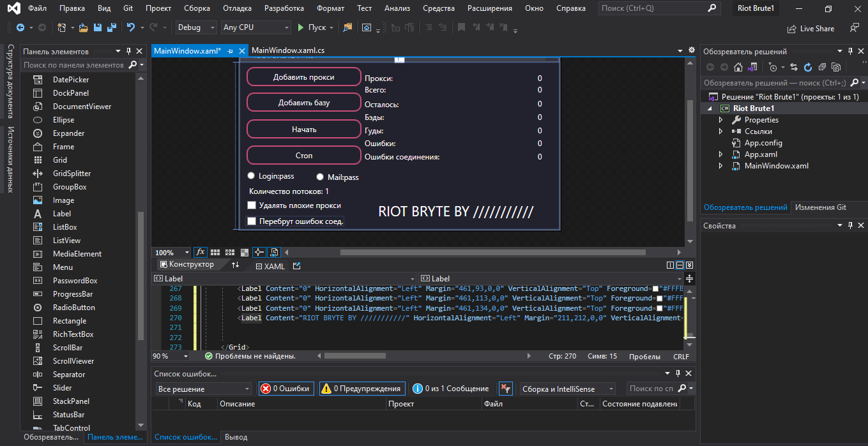Click the toolbox search field
The height and width of the screenshot is (446, 868).
tap(74, 65)
